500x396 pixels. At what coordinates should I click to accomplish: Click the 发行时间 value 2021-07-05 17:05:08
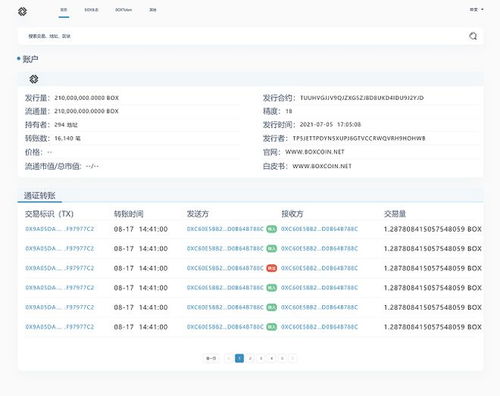coord(330,125)
